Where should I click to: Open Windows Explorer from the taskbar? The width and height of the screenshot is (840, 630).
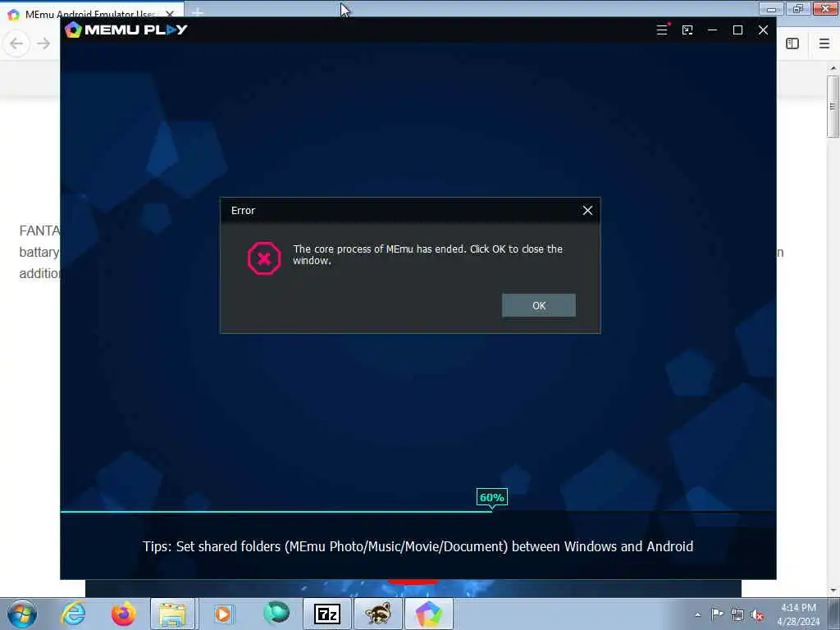point(172,614)
